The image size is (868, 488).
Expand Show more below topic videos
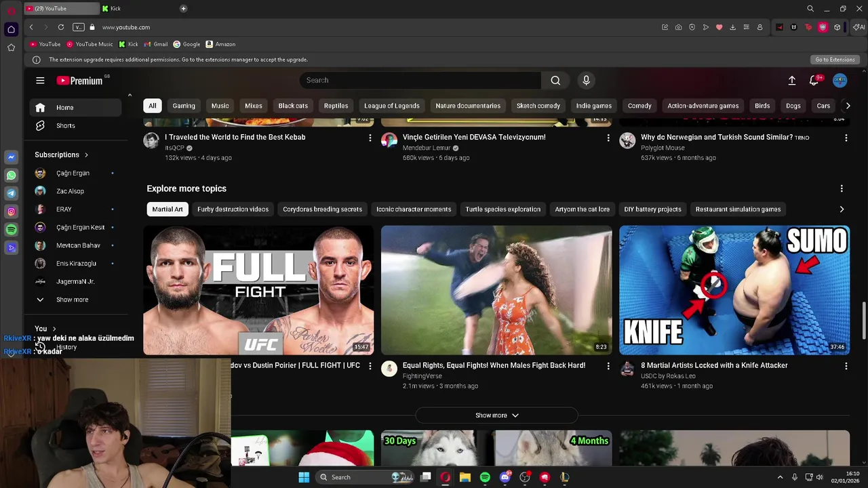pyautogui.click(x=496, y=415)
